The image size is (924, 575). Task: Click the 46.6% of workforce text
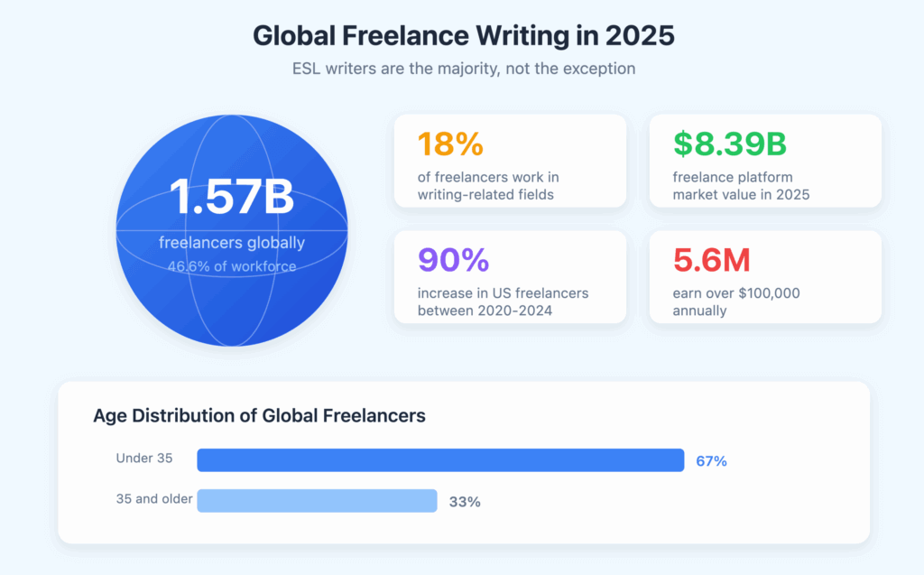(231, 265)
